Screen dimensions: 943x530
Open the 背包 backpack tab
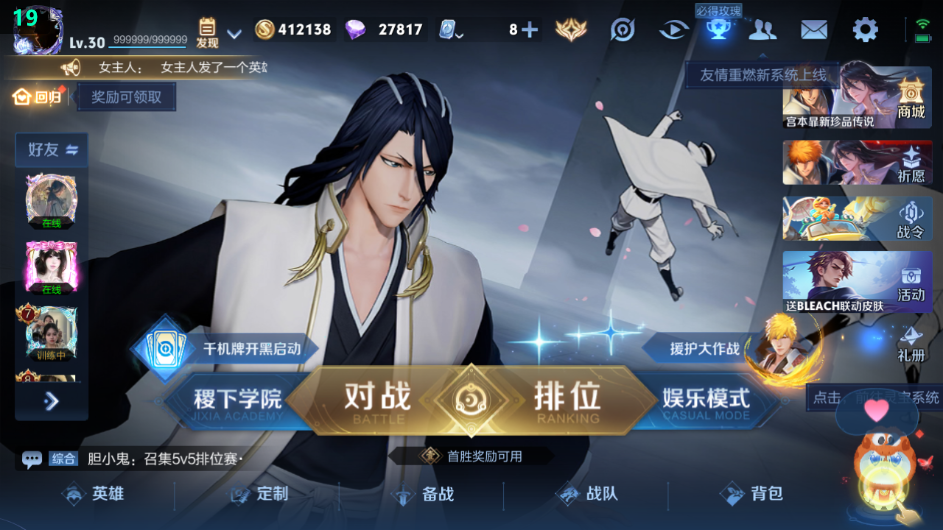(x=752, y=495)
